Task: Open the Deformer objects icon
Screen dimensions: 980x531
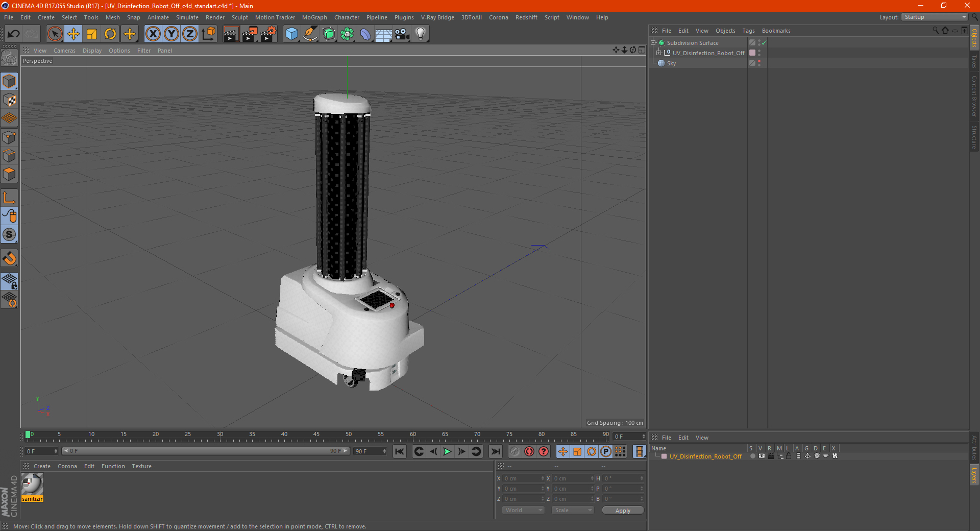Action: pyautogui.click(x=365, y=34)
